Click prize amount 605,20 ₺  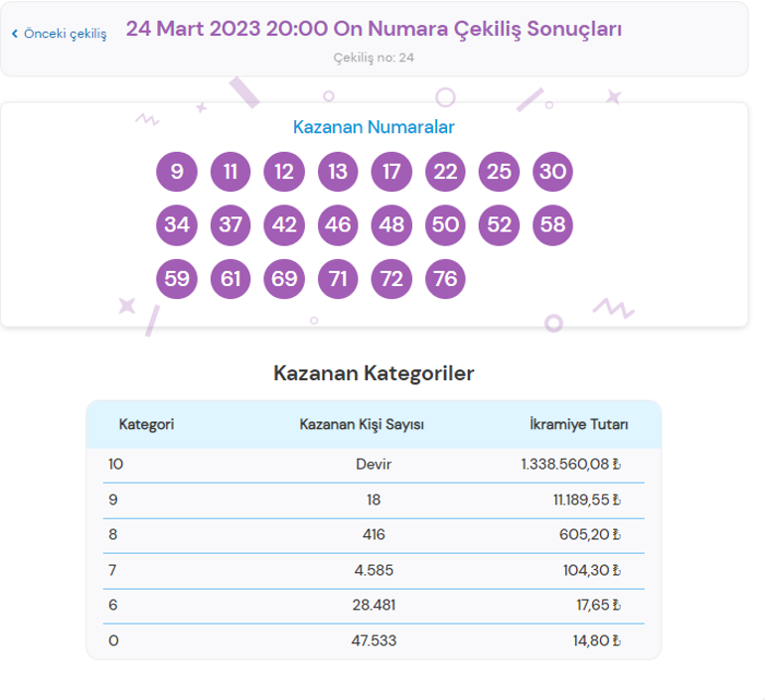590,535
